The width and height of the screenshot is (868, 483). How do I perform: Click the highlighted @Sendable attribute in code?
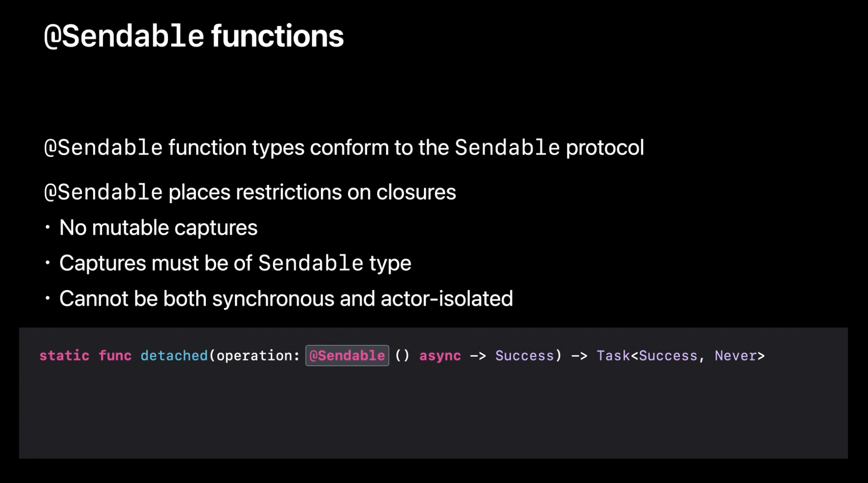coord(347,356)
